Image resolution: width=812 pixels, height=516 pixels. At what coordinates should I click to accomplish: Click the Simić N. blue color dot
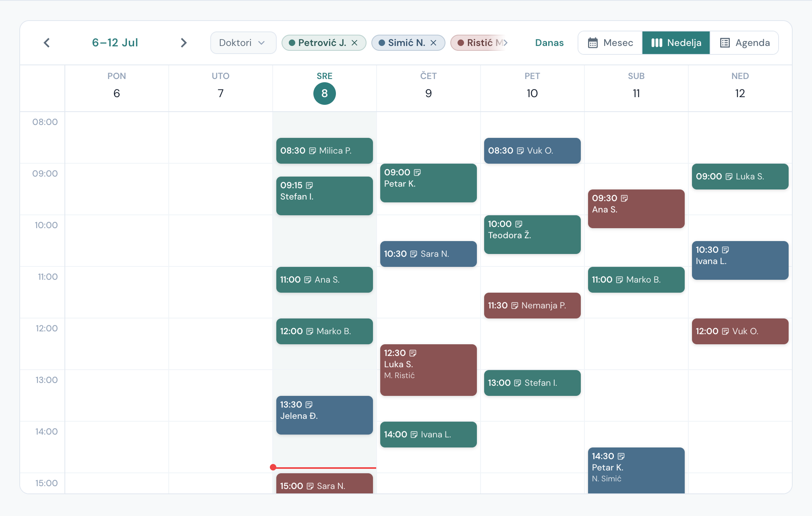(x=382, y=43)
